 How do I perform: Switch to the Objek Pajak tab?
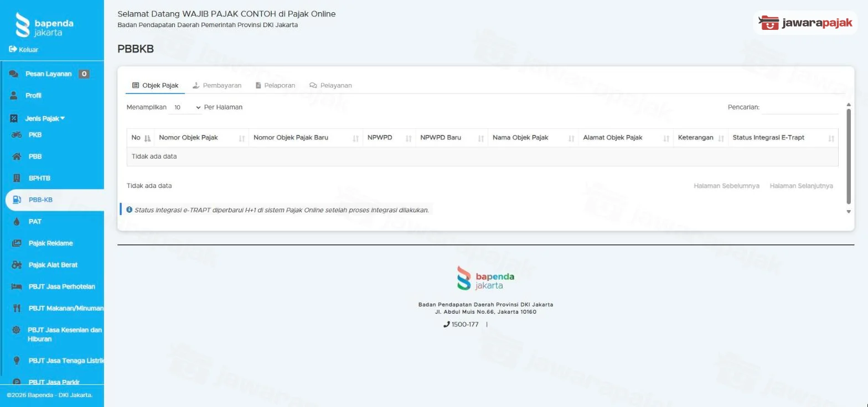(155, 85)
